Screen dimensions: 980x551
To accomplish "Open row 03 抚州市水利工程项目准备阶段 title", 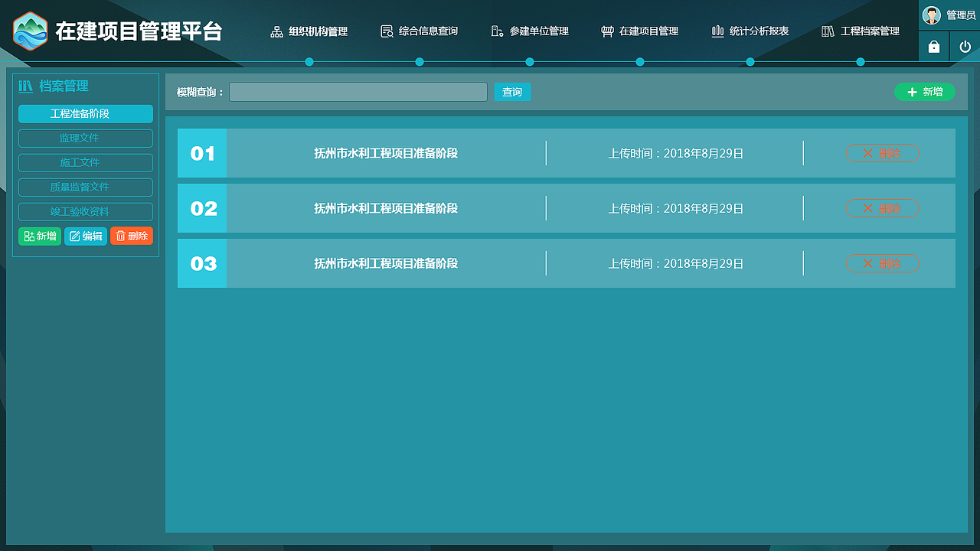I will [386, 263].
